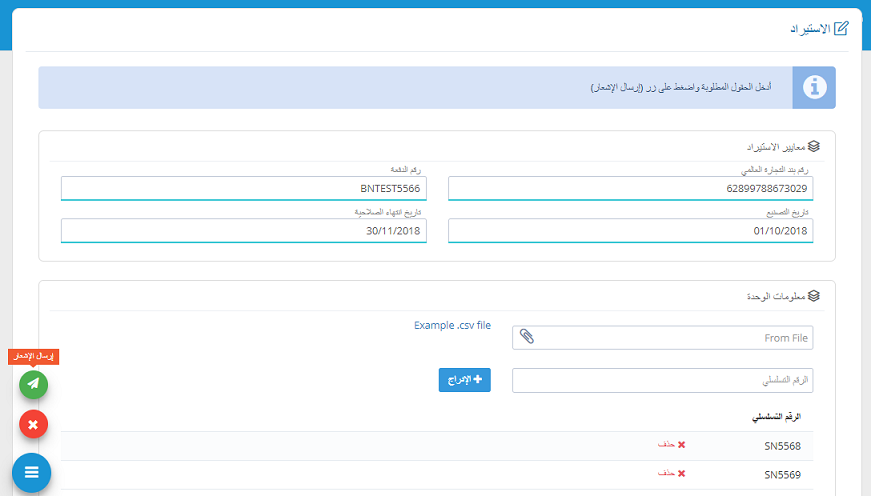This screenshot has height=496, width=871.
Task: Open the blue hamburger menu button
Action: [31, 472]
